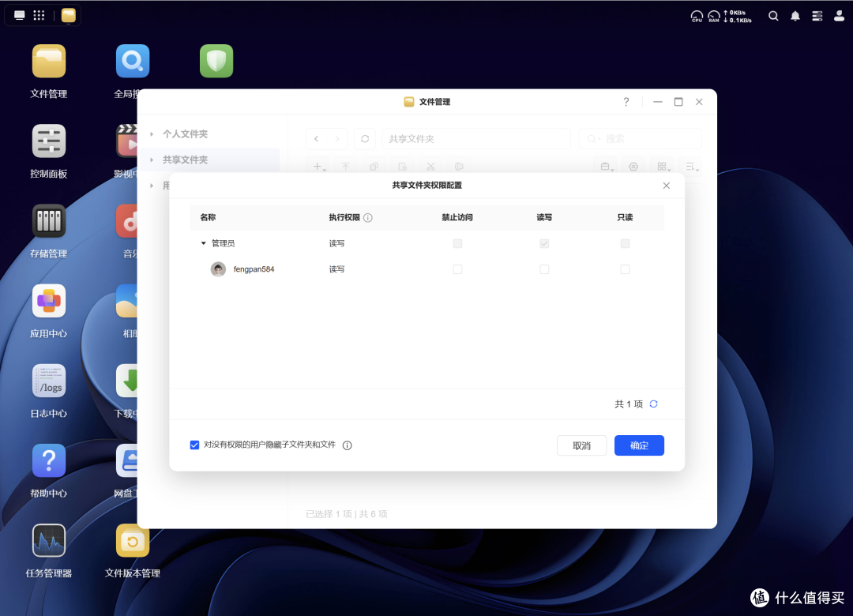853x616 pixels.
Task: Click the file manager 搜索 field
Action: click(x=641, y=139)
